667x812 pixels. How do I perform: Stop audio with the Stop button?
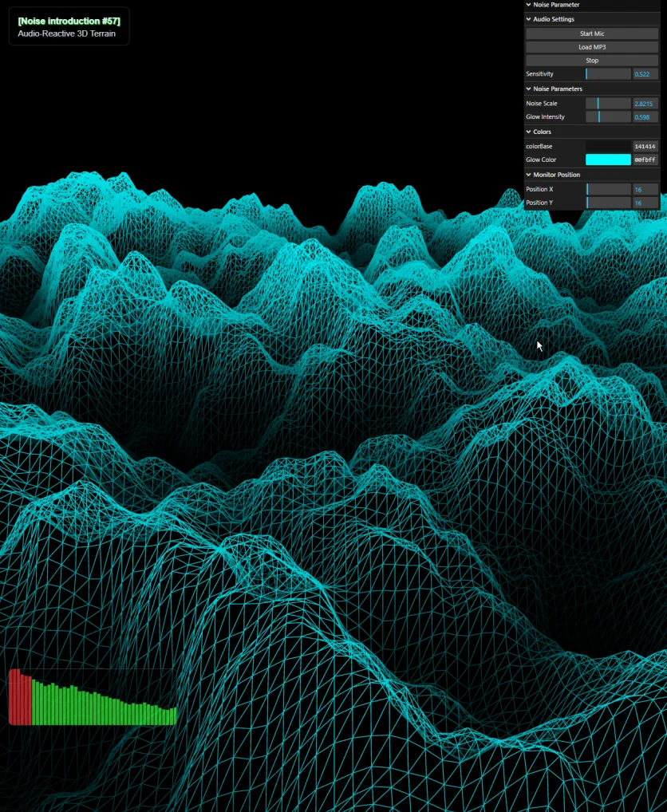pyautogui.click(x=591, y=61)
